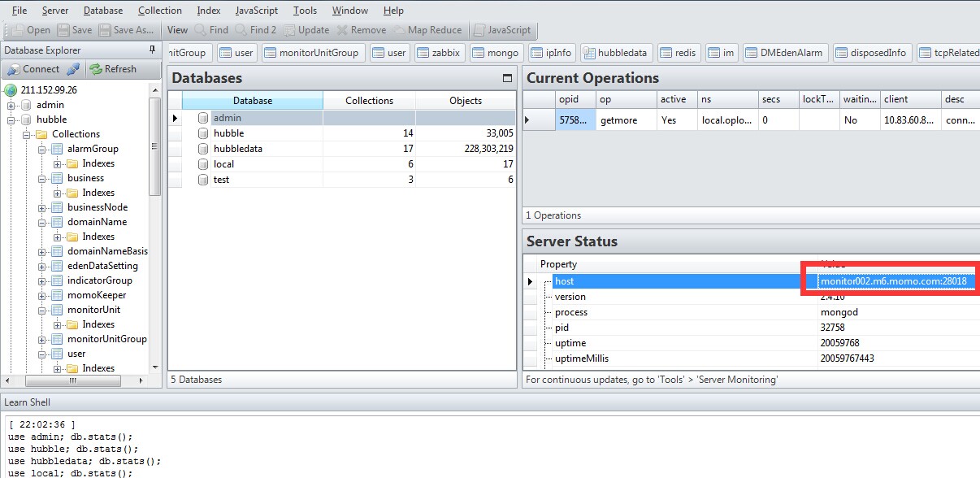Click the Open toolbar button
This screenshot has width=980, height=478.
coord(30,30)
